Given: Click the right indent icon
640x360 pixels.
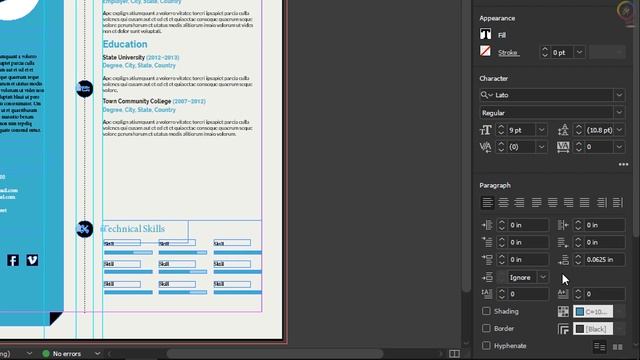Looking at the screenshot, I should [x=563, y=225].
